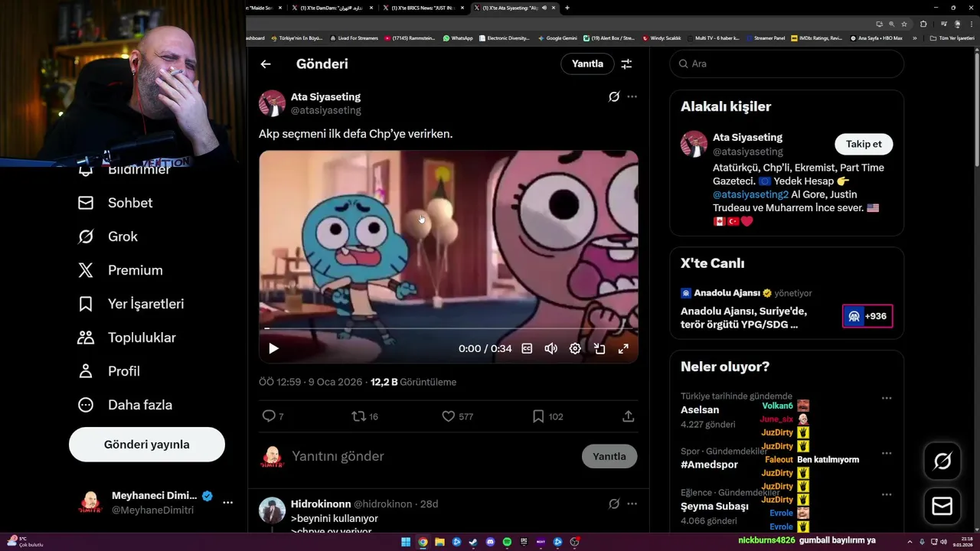Viewport: 980px width, 551px height.
Task: Open more options for #Amedspor trend
Action: coord(887,453)
